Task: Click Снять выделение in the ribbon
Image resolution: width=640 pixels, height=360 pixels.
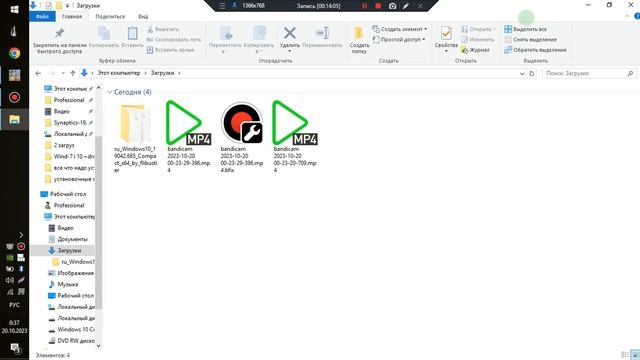Action: pos(530,40)
